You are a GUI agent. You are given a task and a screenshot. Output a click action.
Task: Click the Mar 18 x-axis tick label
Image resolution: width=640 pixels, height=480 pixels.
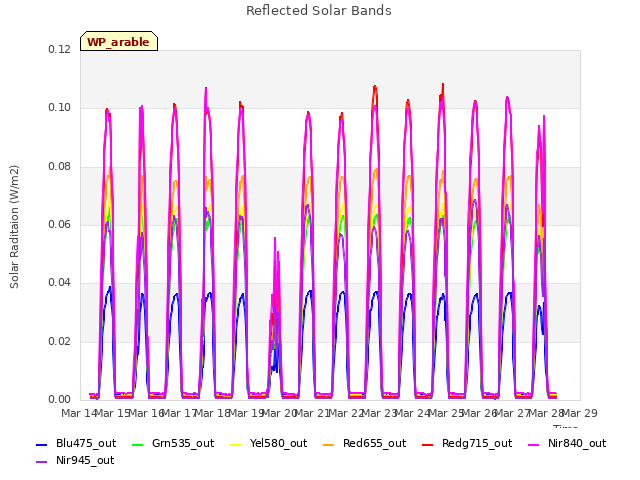tap(213, 413)
